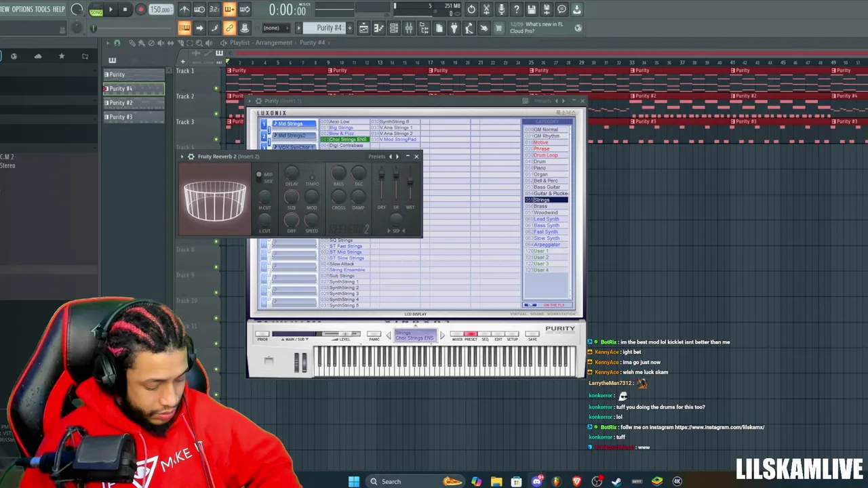868x488 pixels.
Task: Click the Play transport button
Action: point(111,9)
